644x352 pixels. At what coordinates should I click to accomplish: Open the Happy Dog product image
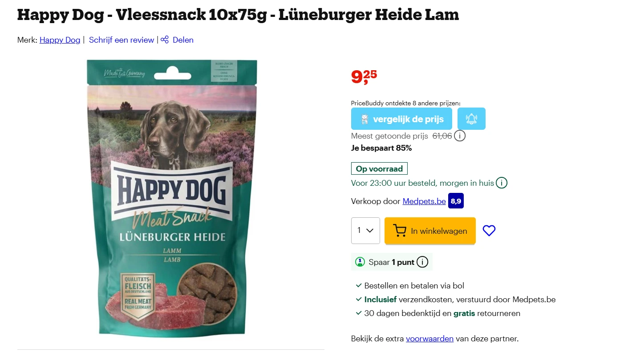click(172, 197)
